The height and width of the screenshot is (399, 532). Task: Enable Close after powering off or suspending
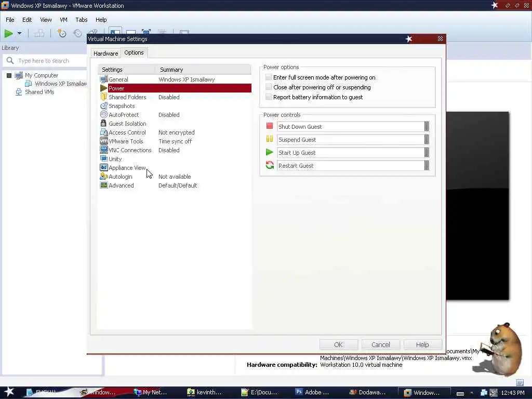(269, 87)
